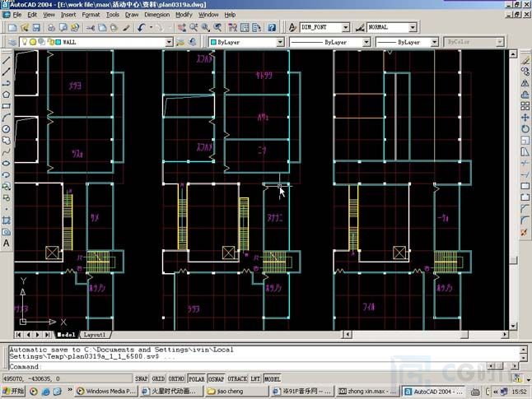
Task: Toggle GRID display in status bar
Action: pyautogui.click(x=158, y=378)
